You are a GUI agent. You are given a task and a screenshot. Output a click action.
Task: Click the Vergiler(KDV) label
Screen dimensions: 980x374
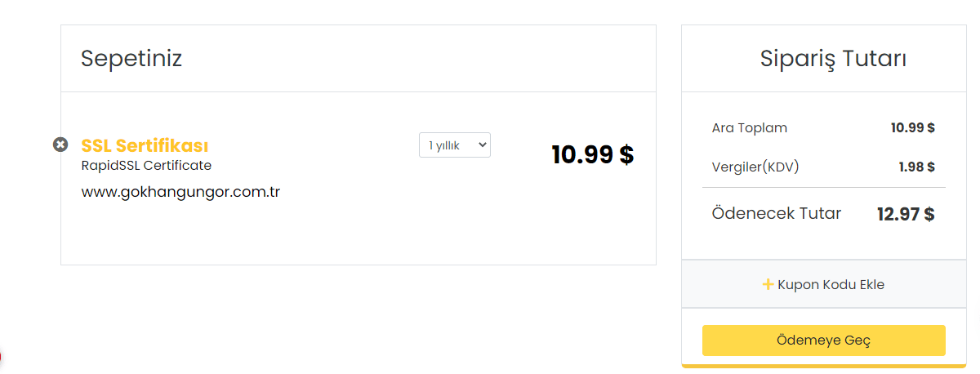pyautogui.click(x=755, y=167)
